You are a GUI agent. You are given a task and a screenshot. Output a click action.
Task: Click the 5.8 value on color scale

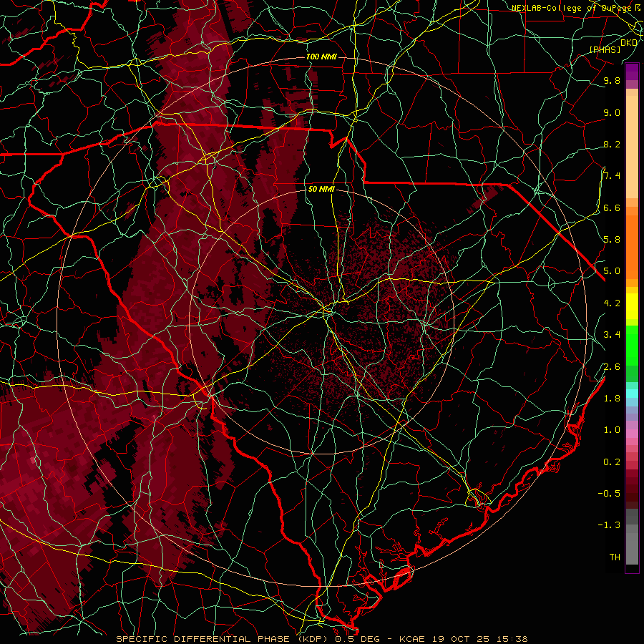[612, 240]
